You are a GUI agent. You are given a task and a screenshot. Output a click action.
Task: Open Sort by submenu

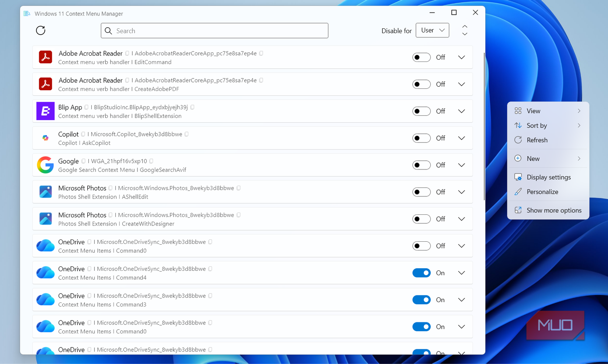pyautogui.click(x=548, y=125)
